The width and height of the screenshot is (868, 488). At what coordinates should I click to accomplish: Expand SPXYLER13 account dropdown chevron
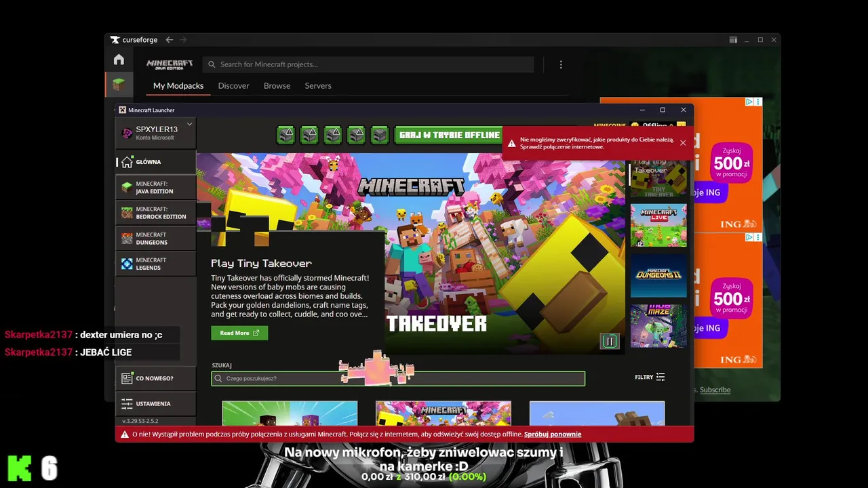point(190,124)
